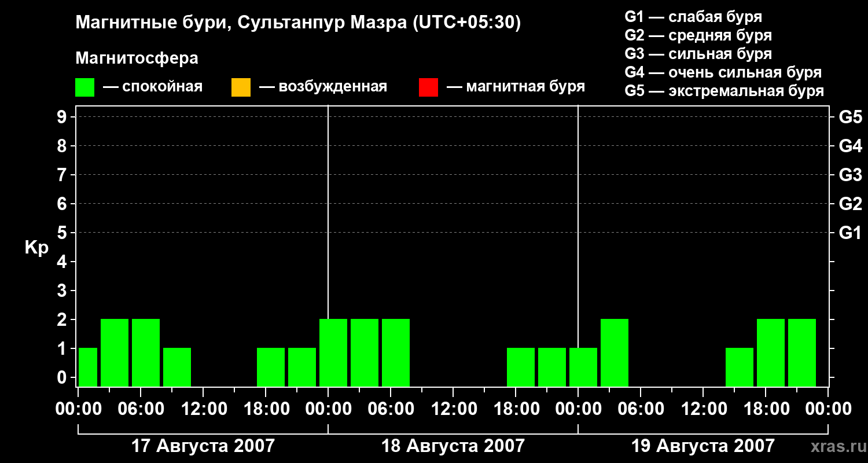
Task: Click the G5 label on right axis
Action: tap(851, 117)
